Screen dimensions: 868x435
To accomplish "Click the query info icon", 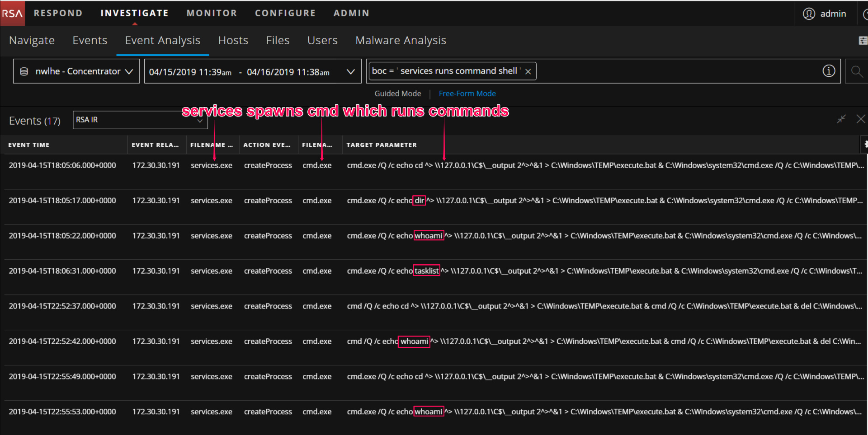I will 828,71.
